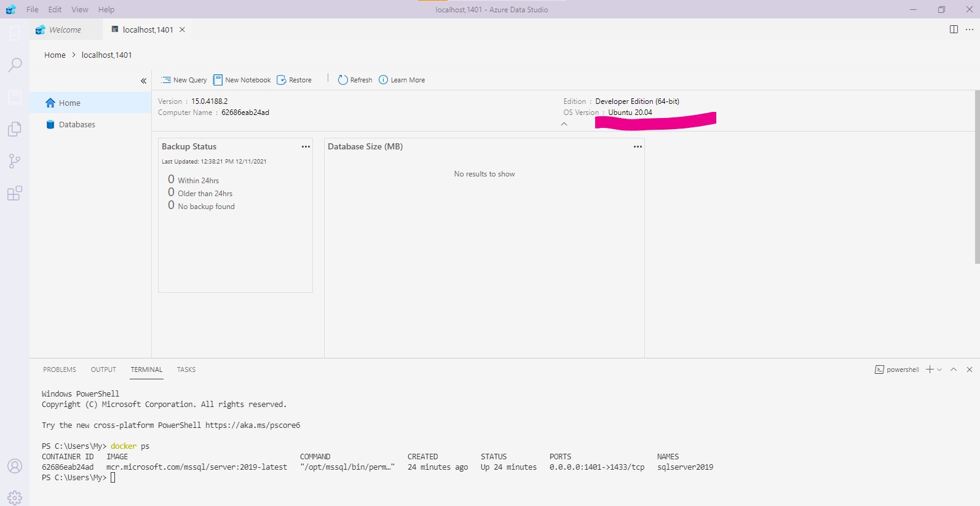Split the editor to the right
This screenshot has height=506, width=980.
click(954, 30)
